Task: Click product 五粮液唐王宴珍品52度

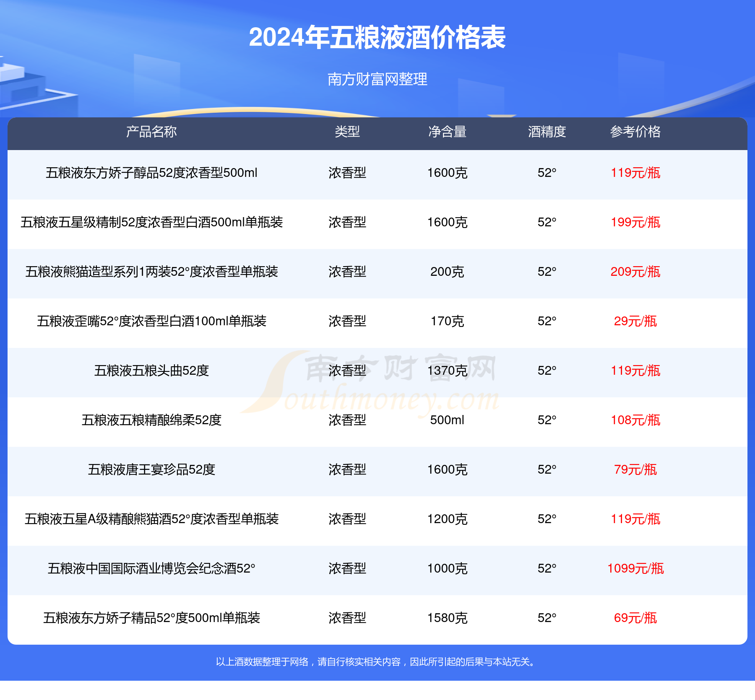Action: pos(151,469)
